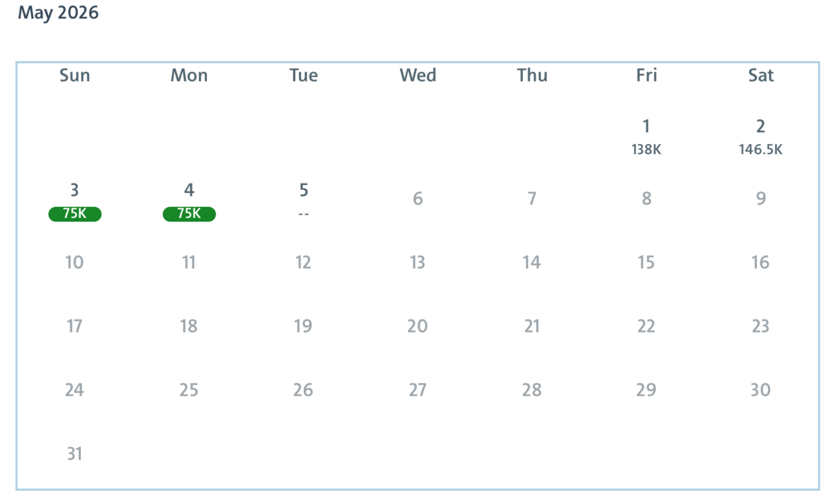The width and height of the screenshot is (834, 504).
Task: Pick date 29 on Friday
Action: 646,389
